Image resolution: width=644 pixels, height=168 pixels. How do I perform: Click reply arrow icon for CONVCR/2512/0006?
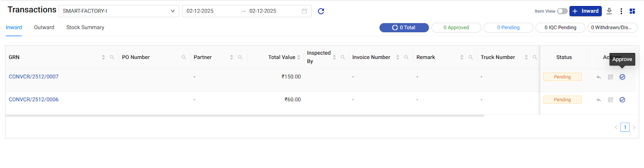[x=599, y=100]
